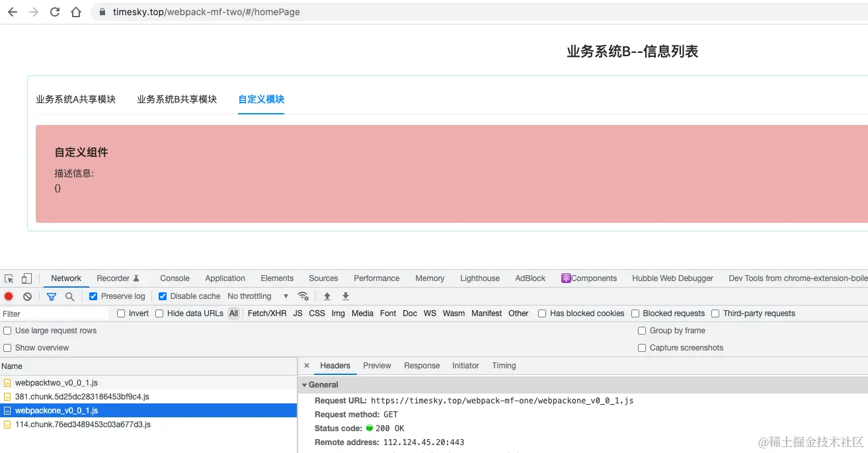The width and height of the screenshot is (868, 453).
Task: Switch to the Console panel
Action: pyautogui.click(x=175, y=278)
